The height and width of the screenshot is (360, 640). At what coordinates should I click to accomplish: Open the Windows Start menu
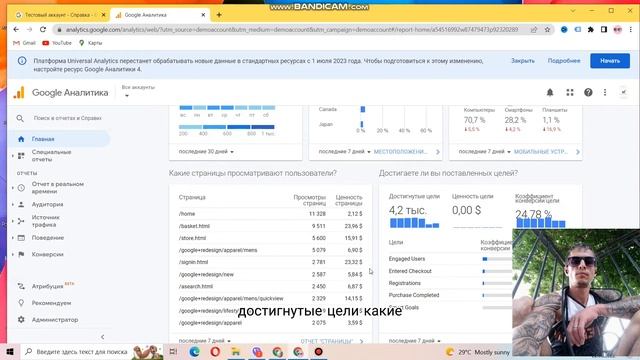click(x=10, y=351)
